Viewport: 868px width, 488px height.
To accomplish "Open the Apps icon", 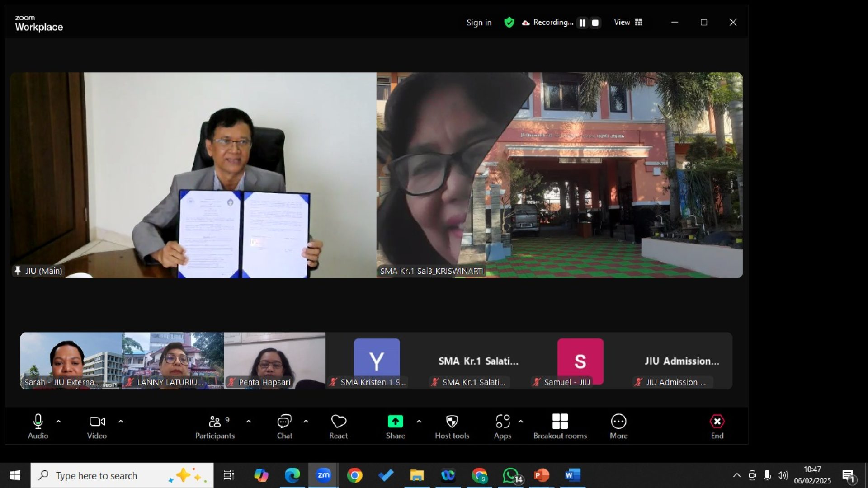I will [x=502, y=422].
